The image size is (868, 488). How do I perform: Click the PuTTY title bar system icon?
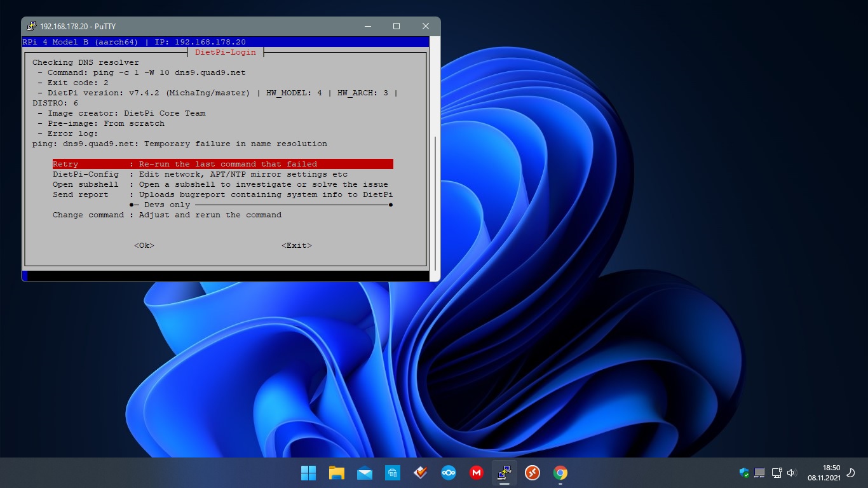coord(31,26)
